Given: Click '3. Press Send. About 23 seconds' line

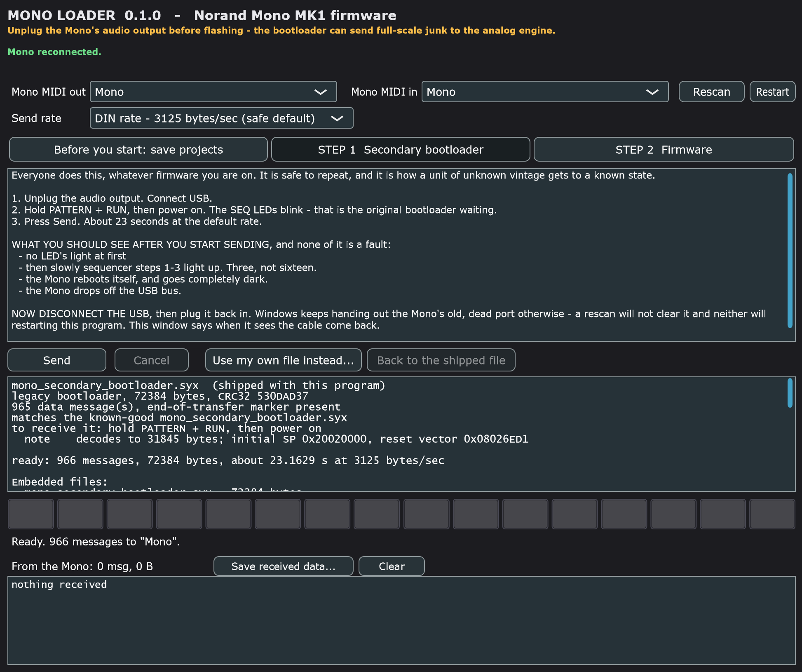Looking at the screenshot, I should point(136,221).
